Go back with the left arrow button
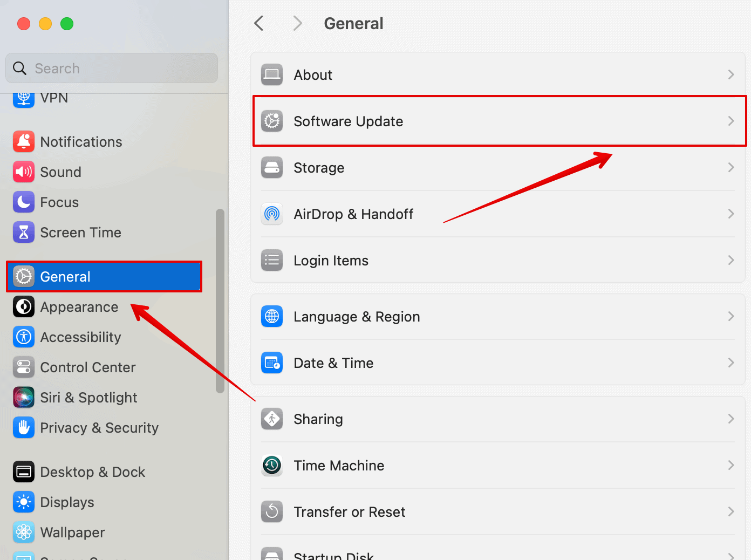Image resolution: width=751 pixels, height=560 pixels. point(259,24)
